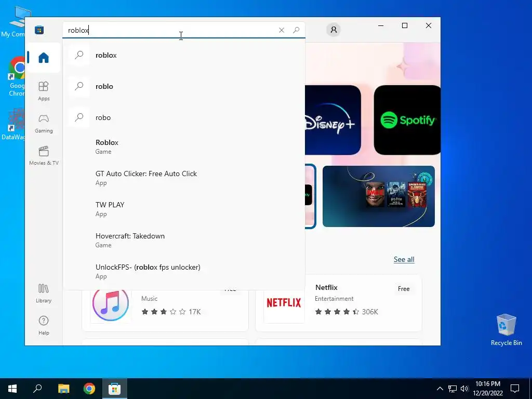
Task: Open the Apps section in the sidebar
Action: coord(44,91)
